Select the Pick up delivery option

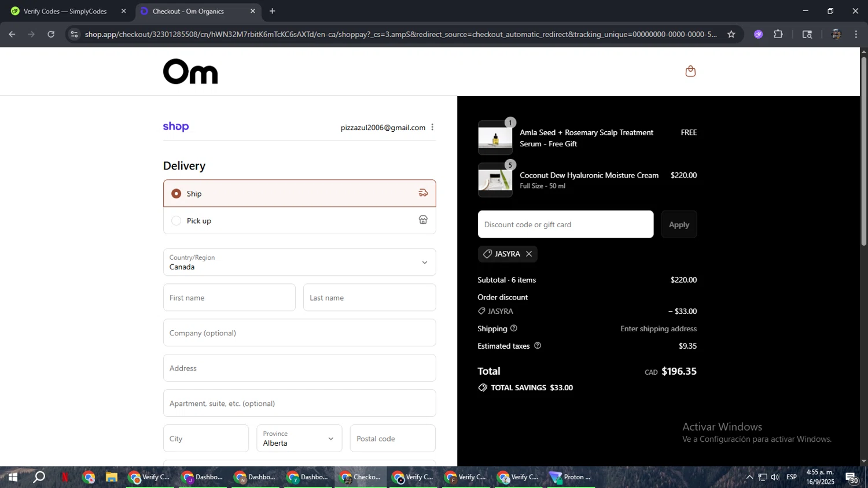pyautogui.click(x=299, y=220)
